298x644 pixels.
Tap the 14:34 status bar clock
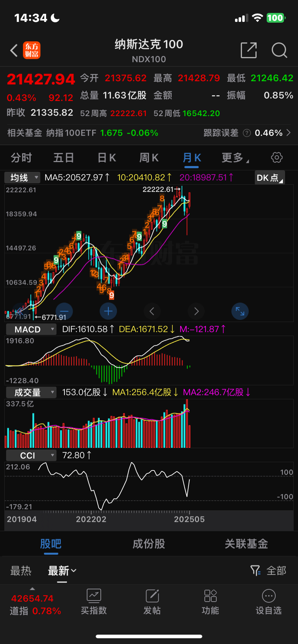tap(31, 18)
